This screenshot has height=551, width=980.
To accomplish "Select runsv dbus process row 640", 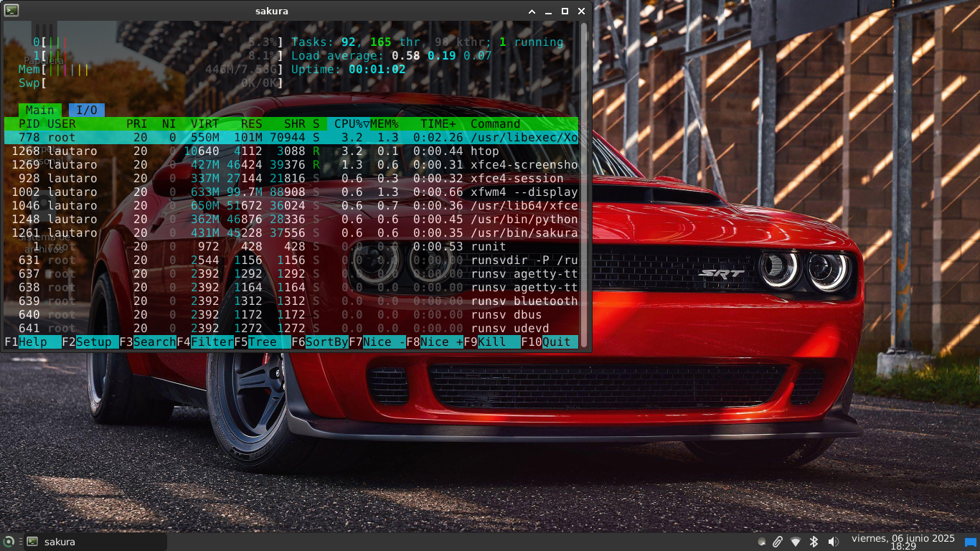I will (291, 315).
